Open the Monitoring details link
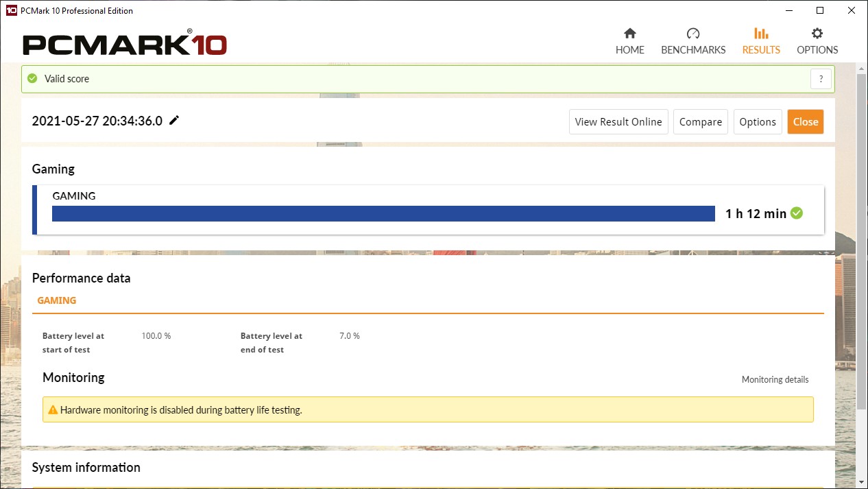This screenshot has height=489, width=868. [775, 379]
